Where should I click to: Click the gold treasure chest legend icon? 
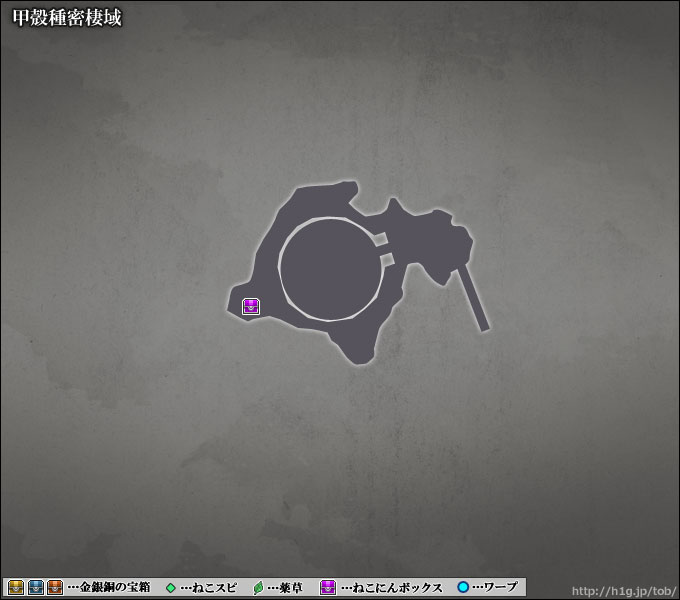click(16, 587)
